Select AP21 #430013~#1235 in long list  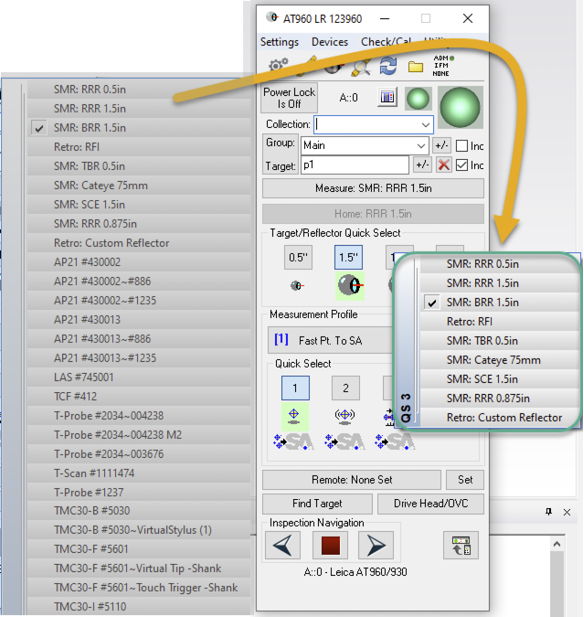(139, 358)
